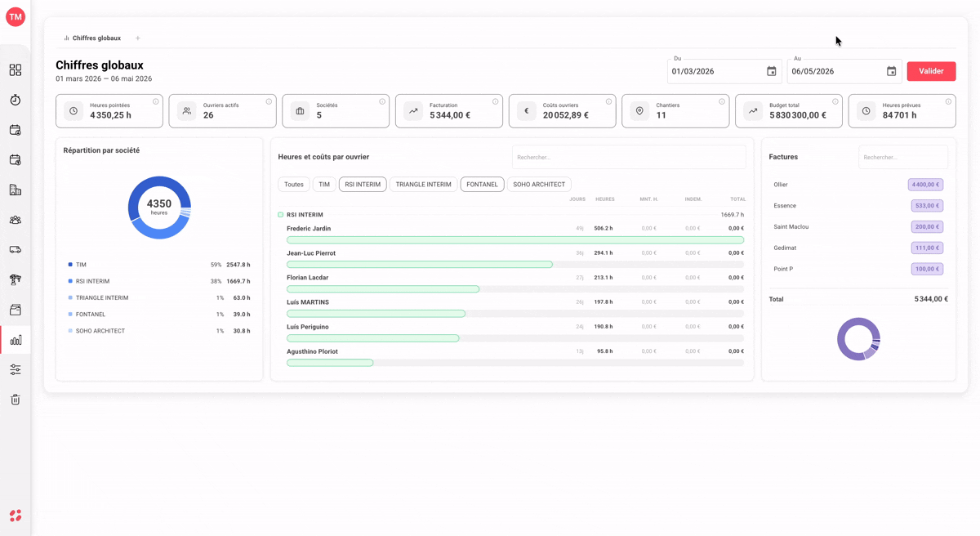
Task: Click info icon on Budget total card
Action: pos(835,101)
